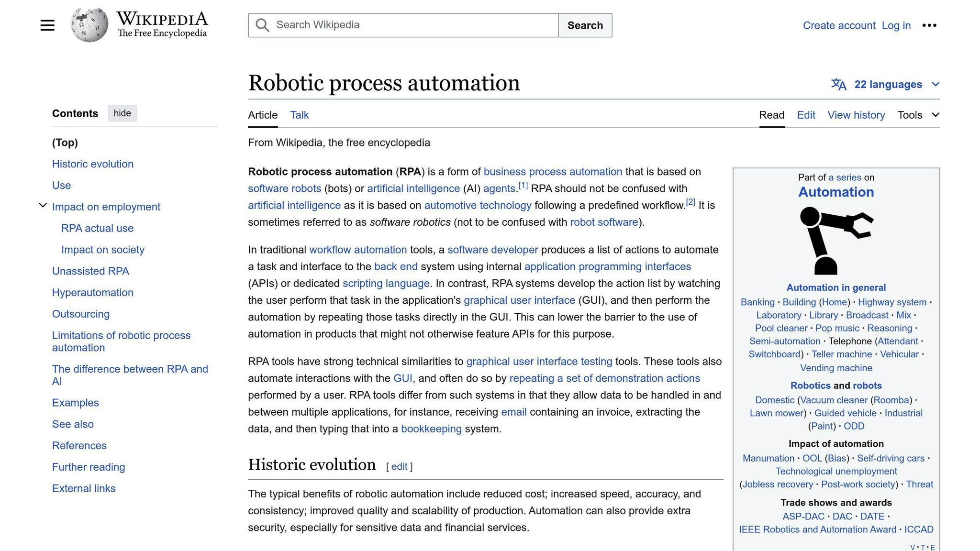The width and height of the screenshot is (980, 551).
Task: Click the tiny V view-template link in infobox
Action: click(913, 547)
